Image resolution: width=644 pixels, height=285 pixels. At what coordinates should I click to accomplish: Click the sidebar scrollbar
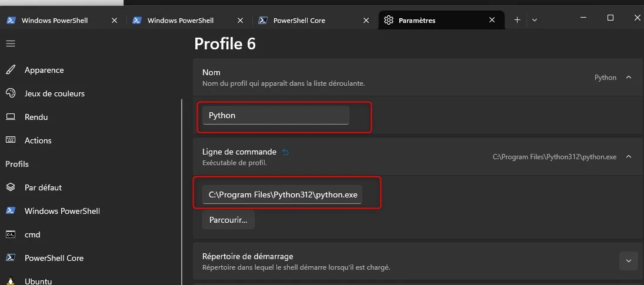(x=182, y=192)
